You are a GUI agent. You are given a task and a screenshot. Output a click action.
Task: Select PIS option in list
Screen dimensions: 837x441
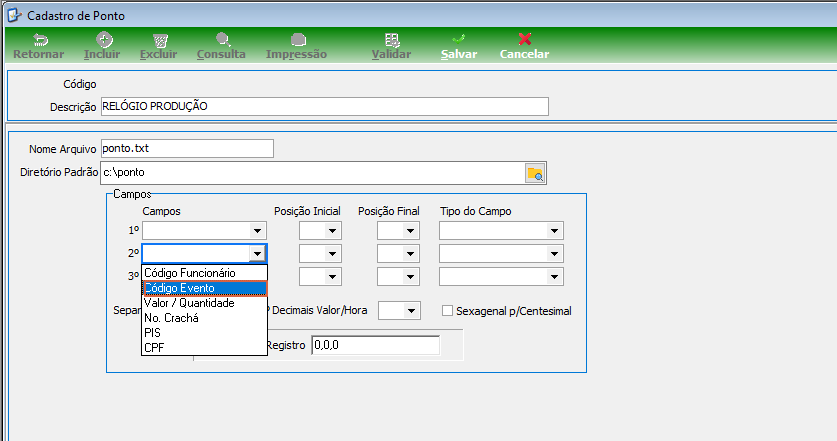tap(204, 333)
